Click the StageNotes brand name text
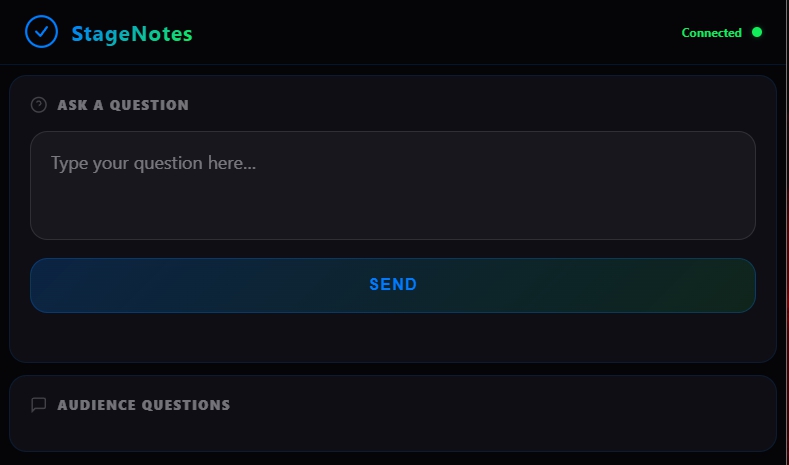 (x=132, y=34)
